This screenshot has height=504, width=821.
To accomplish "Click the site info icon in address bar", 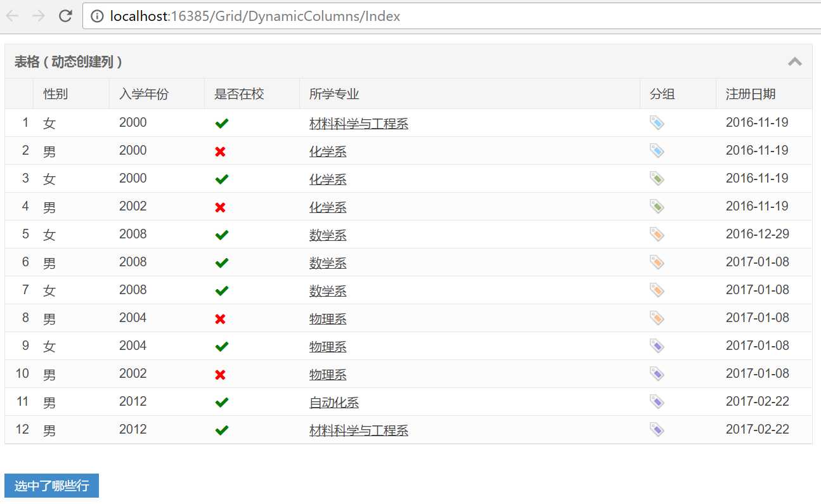I will pos(97,16).
